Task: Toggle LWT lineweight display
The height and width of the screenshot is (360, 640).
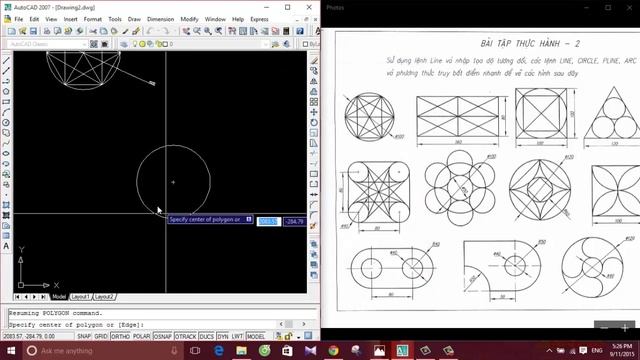Action: (x=237, y=336)
